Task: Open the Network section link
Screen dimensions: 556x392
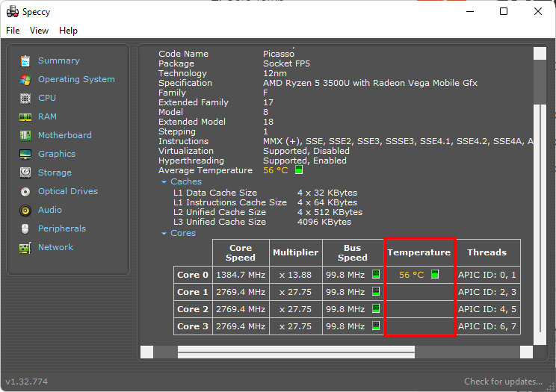Action: tap(55, 247)
